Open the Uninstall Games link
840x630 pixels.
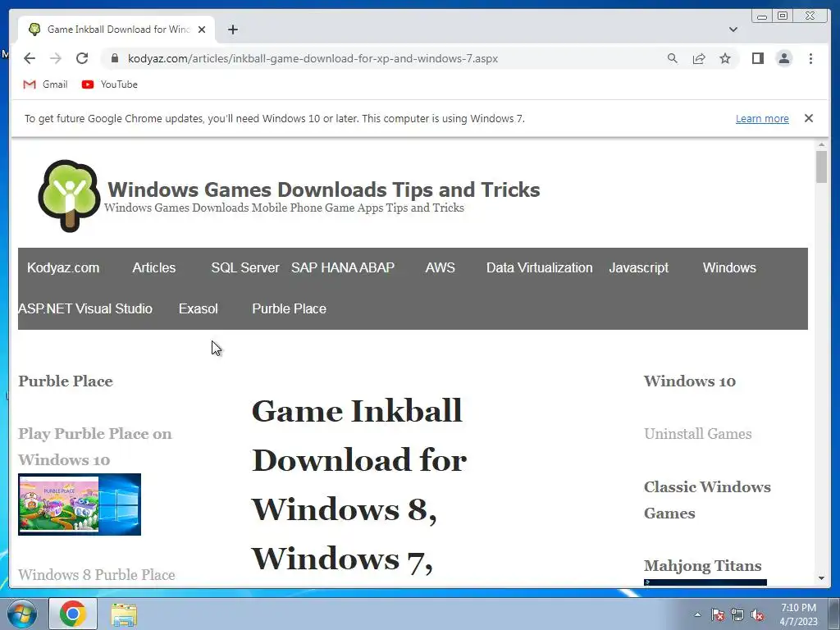[x=697, y=433]
